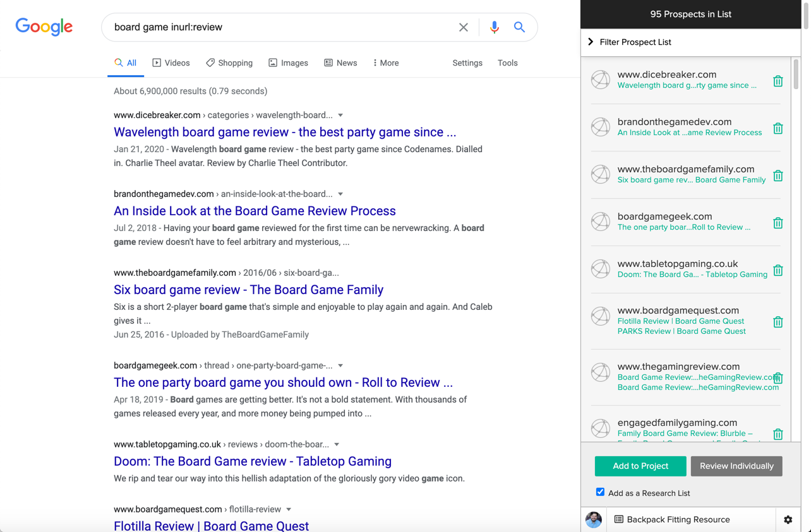Screen dimensions: 811x532
Task: Click the Google logo
Action: tap(44, 27)
